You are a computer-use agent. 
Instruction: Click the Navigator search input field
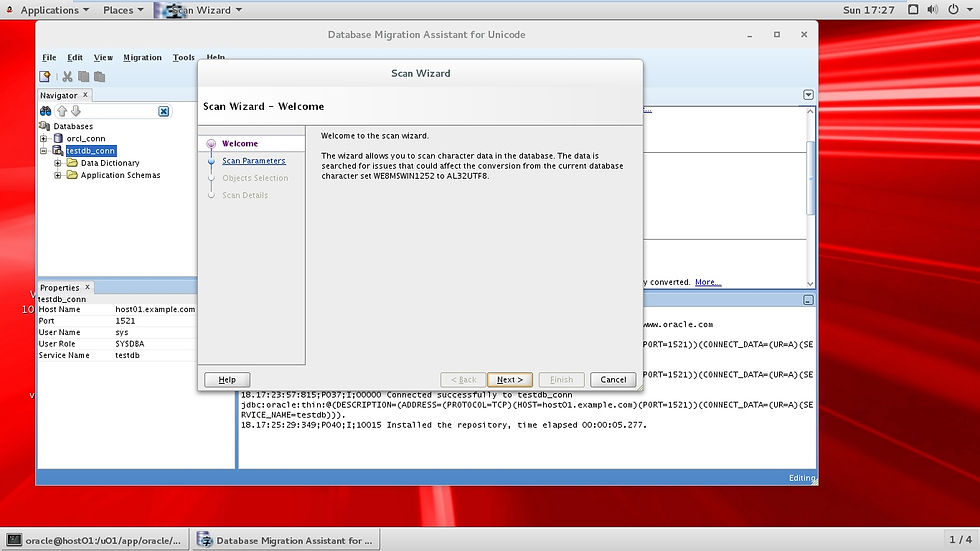click(x=120, y=111)
